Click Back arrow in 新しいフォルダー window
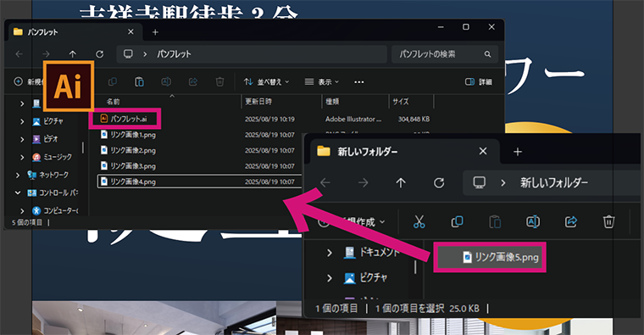The height and width of the screenshot is (335, 644). tap(325, 182)
